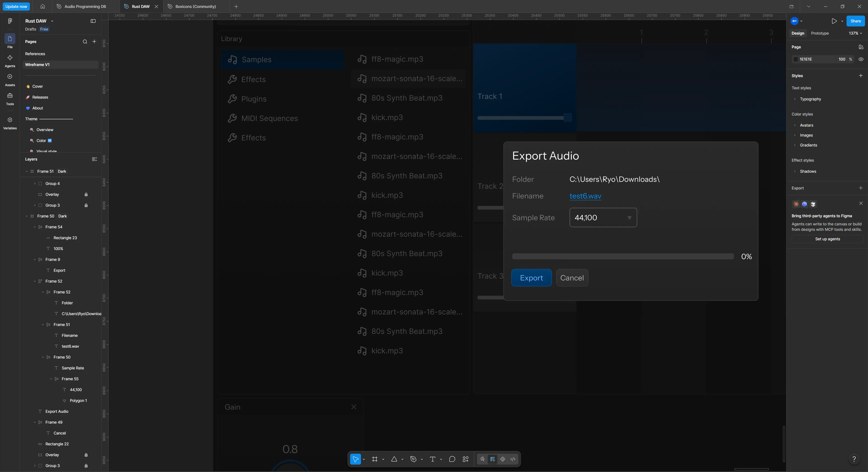Unlock Group 3 layer under Frame 51
The height and width of the screenshot is (472, 868).
86,205
